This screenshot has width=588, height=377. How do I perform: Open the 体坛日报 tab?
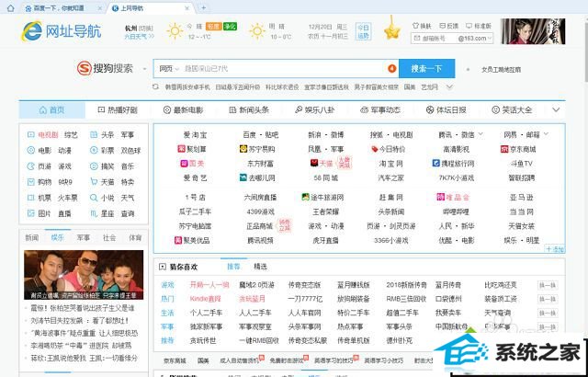tap(446, 110)
